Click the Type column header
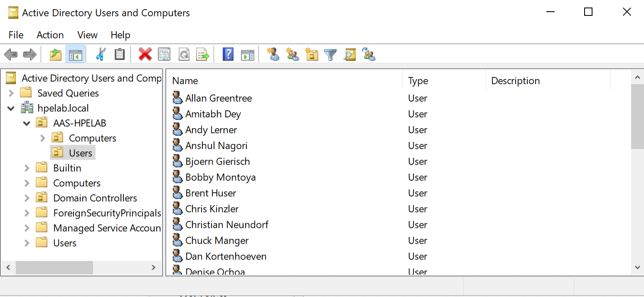644x297 pixels. click(418, 81)
